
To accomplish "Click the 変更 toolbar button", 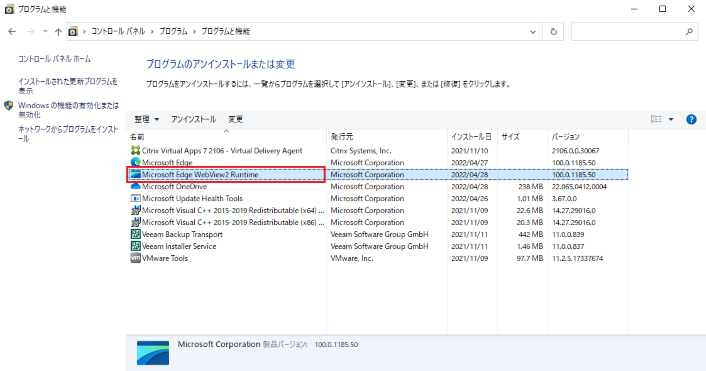I will point(235,119).
